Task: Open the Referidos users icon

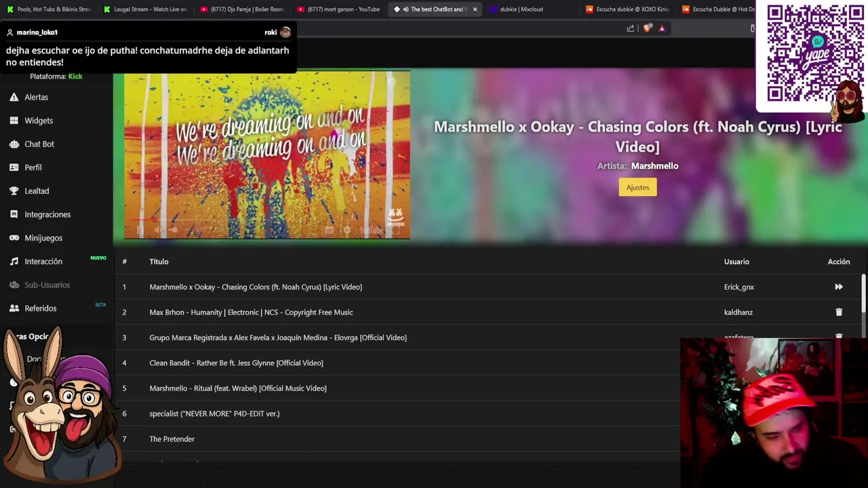Action: tap(14, 308)
